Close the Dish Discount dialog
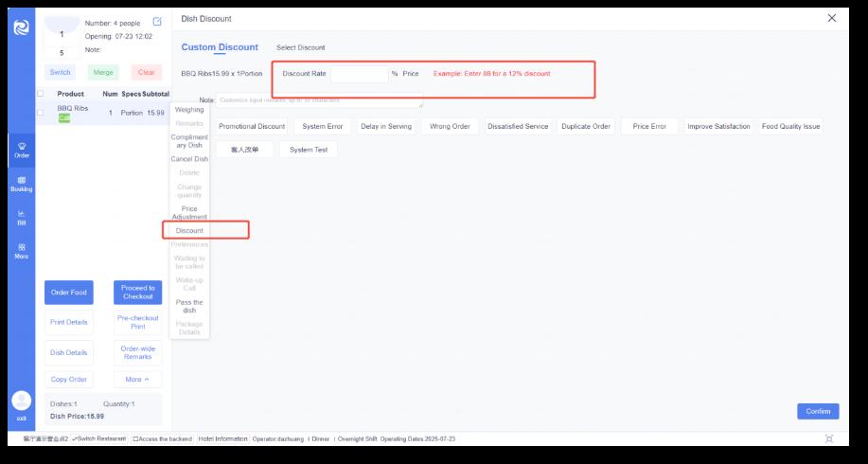 click(832, 18)
